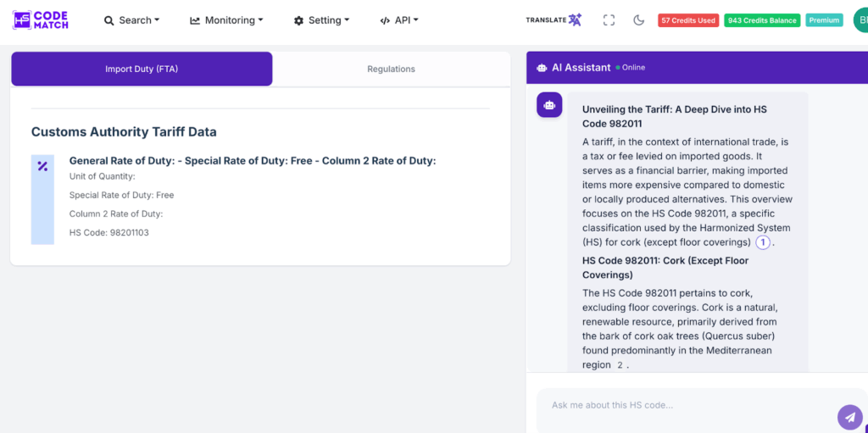Open the API dropdown menu

tap(399, 20)
